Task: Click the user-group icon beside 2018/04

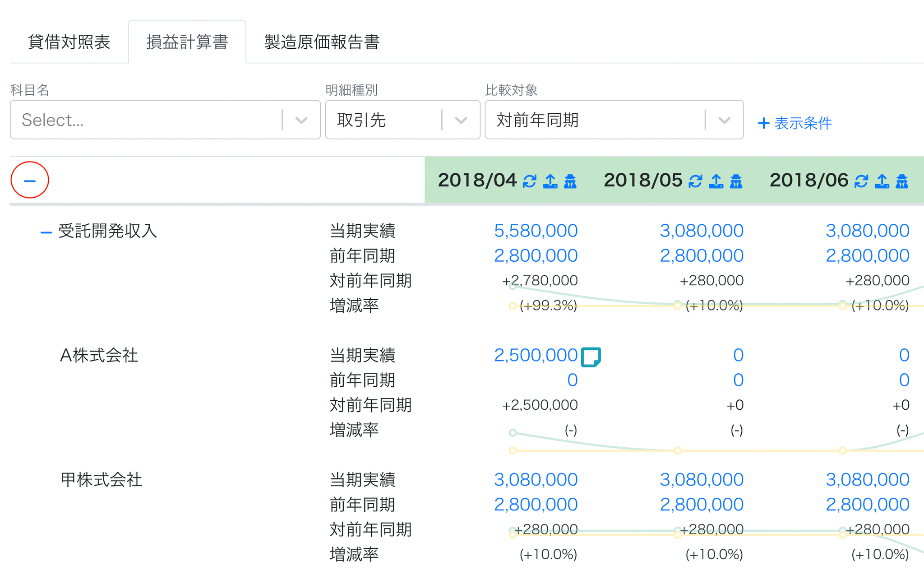Action: click(x=570, y=181)
